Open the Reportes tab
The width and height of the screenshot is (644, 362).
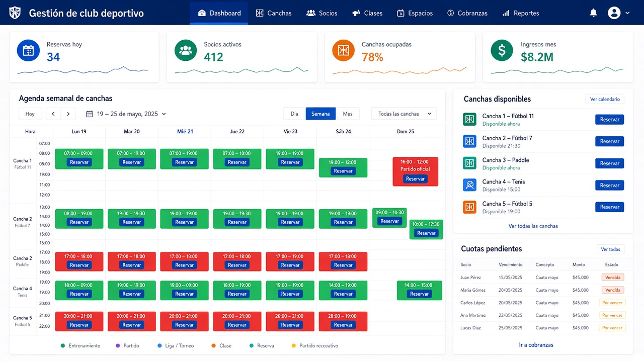pos(521,13)
